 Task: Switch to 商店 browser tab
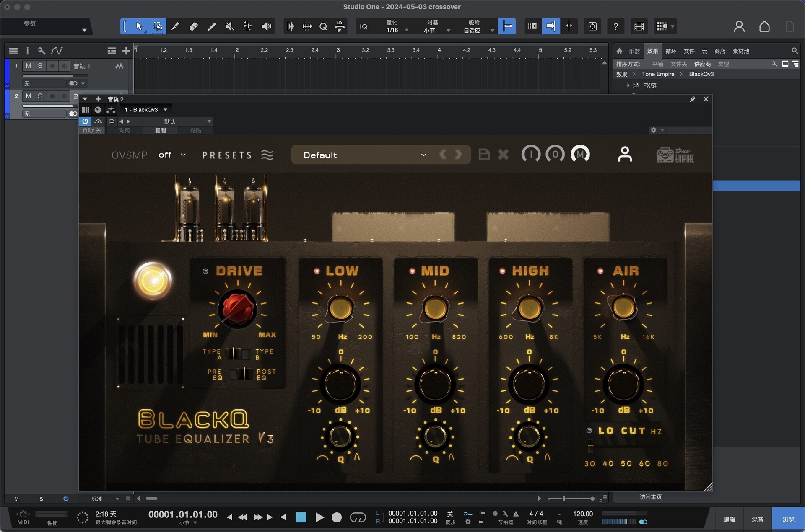coord(720,51)
